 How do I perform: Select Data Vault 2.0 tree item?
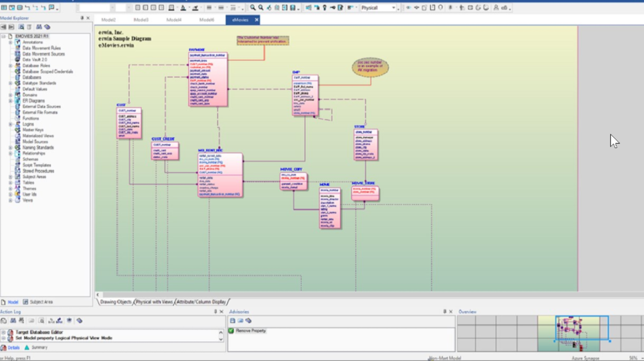[x=35, y=60]
